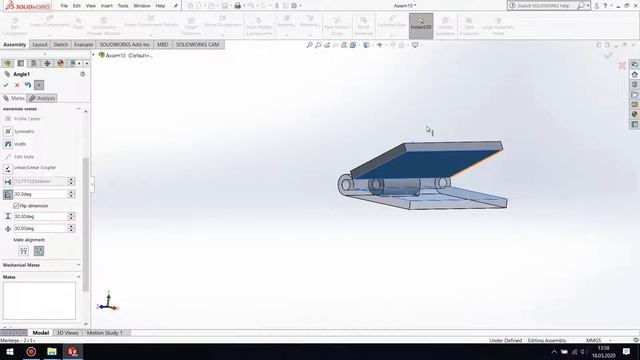Open Windows Start menu

click(x=10, y=351)
